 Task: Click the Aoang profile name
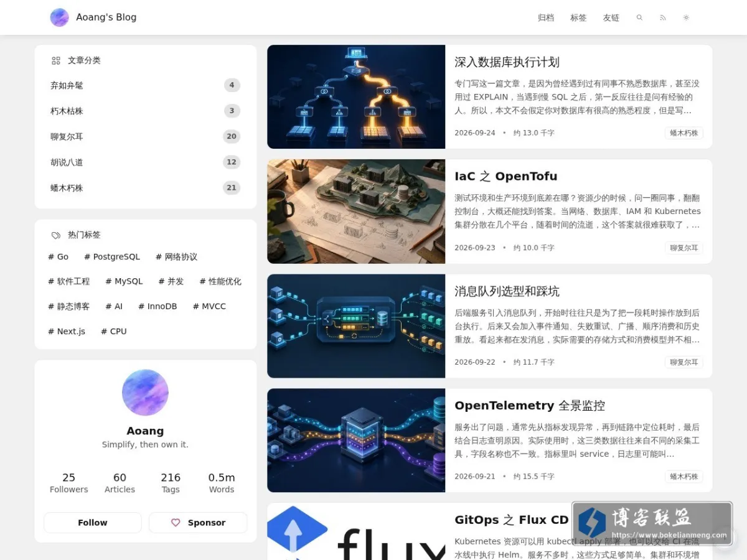click(145, 431)
